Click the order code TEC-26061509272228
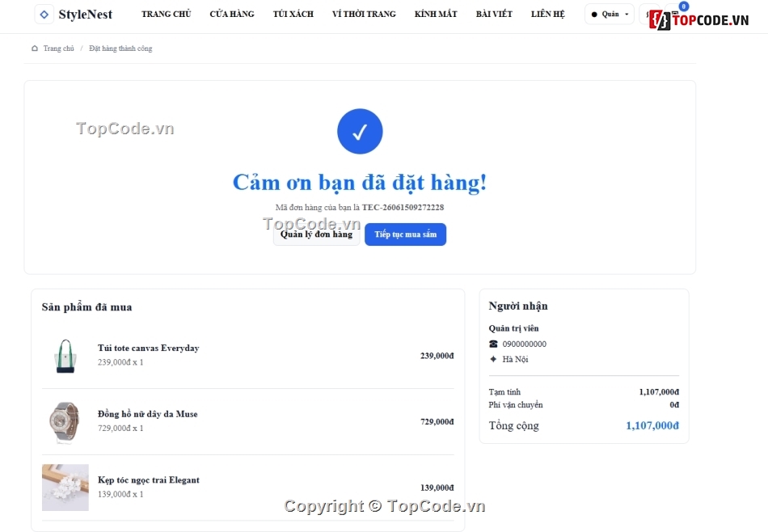 pos(403,207)
